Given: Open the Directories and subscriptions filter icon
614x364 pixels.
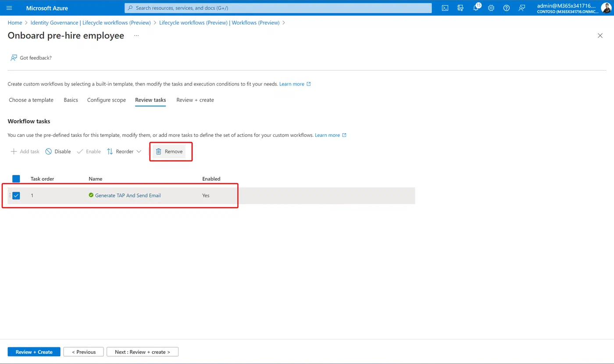Looking at the screenshot, I should [x=460, y=8].
